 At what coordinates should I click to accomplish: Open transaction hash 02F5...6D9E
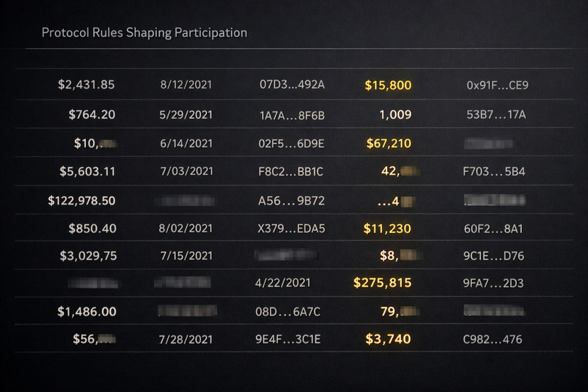(x=291, y=143)
